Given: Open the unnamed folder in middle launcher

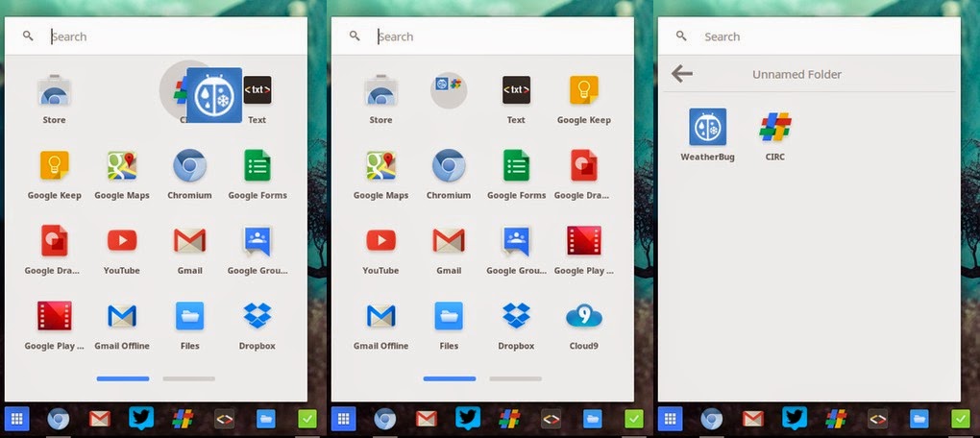Looking at the screenshot, I should click(448, 90).
